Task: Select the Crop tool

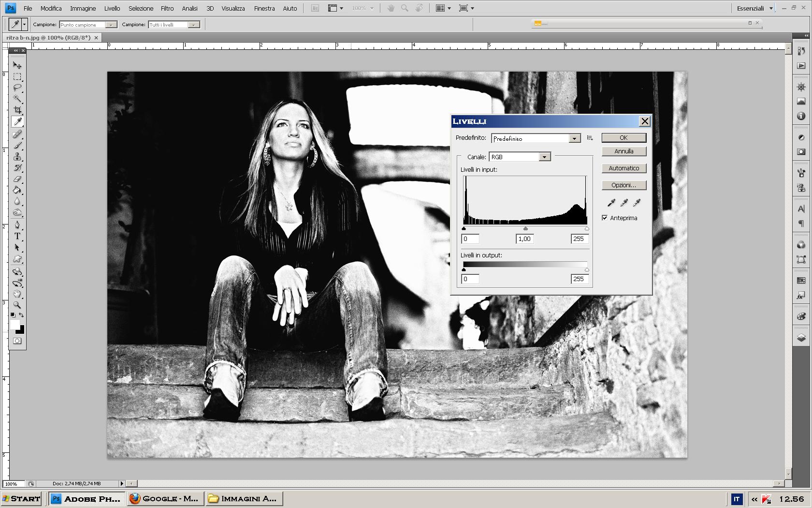Action: (17, 110)
